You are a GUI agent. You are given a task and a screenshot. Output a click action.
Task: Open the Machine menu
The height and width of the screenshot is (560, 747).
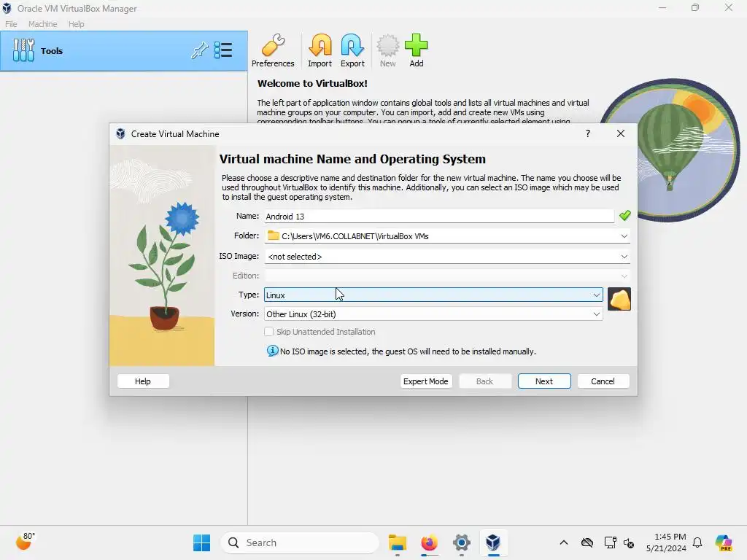point(43,24)
